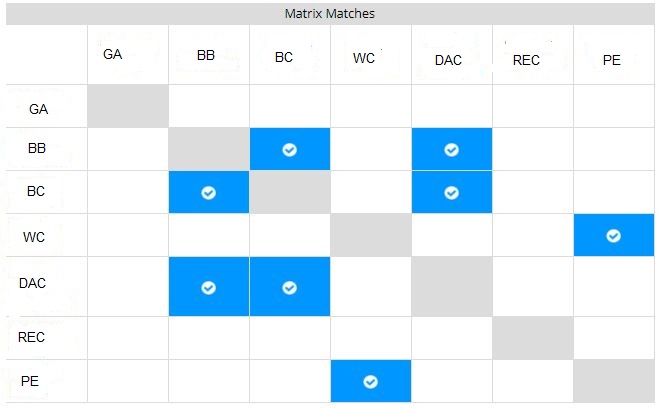
Task: Toggle the PE row WC column checkmark
Action: pyautogui.click(x=370, y=381)
